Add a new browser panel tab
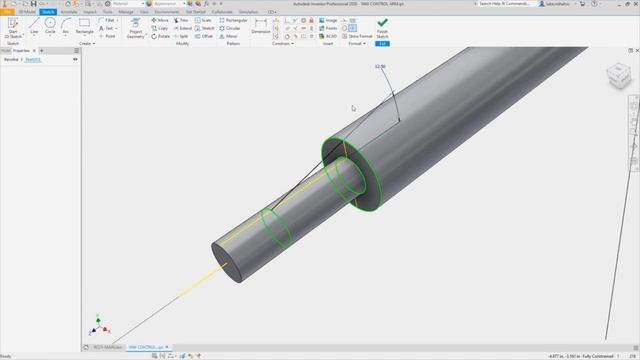Image resolution: width=640 pixels, height=360 pixels. 42,51
